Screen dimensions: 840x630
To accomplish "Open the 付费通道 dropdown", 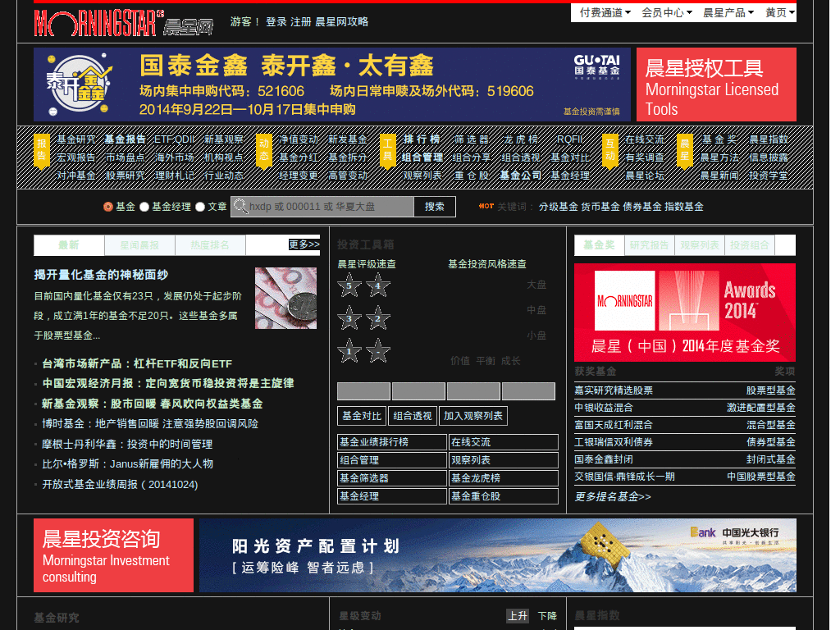I will (x=605, y=12).
